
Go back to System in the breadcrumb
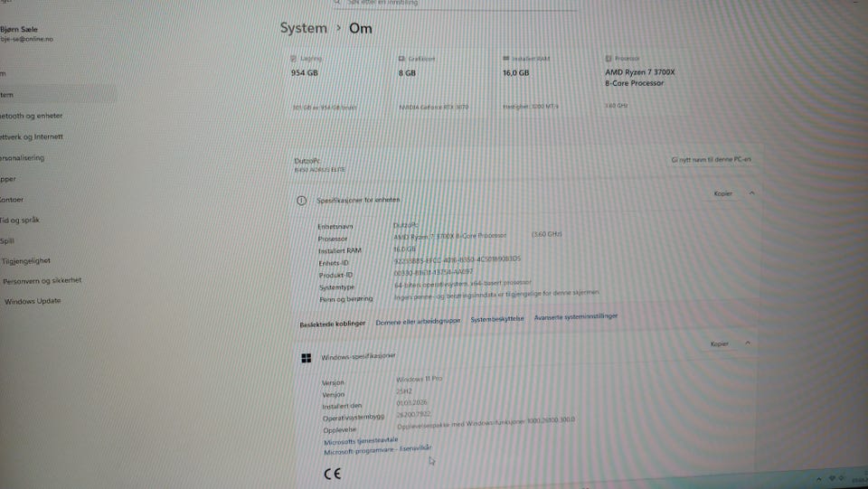tap(304, 28)
